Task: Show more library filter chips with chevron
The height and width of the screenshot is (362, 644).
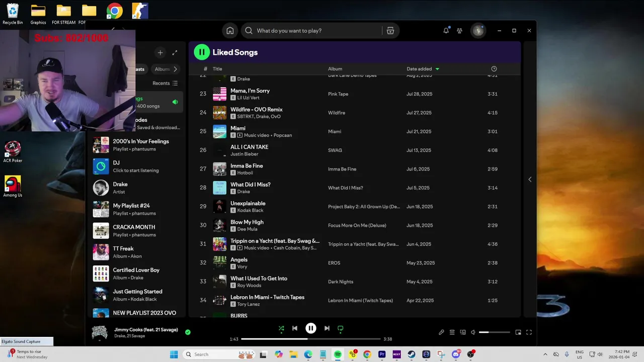Action: click(x=175, y=69)
